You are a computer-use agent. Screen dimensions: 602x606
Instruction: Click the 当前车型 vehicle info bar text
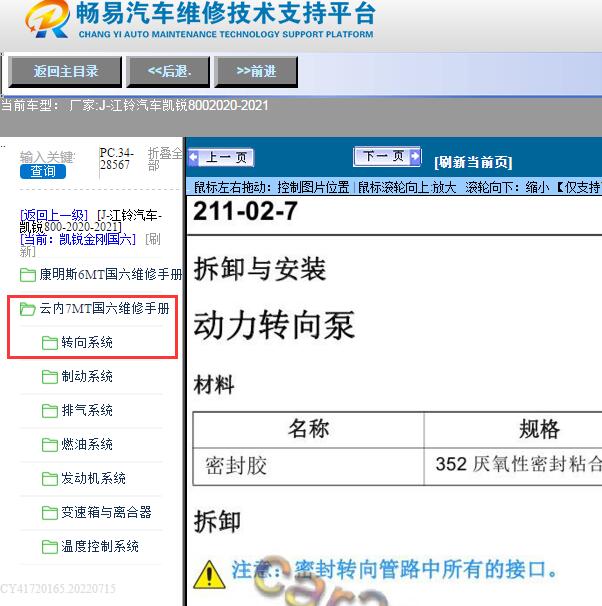pyautogui.click(x=135, y=106)
